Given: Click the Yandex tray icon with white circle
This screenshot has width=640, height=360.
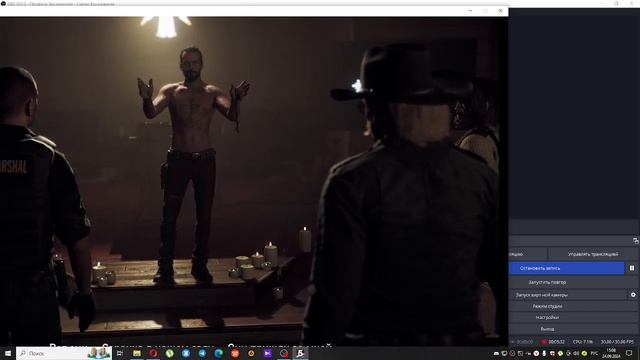Looking at the screenshot, I should point(536,353).
